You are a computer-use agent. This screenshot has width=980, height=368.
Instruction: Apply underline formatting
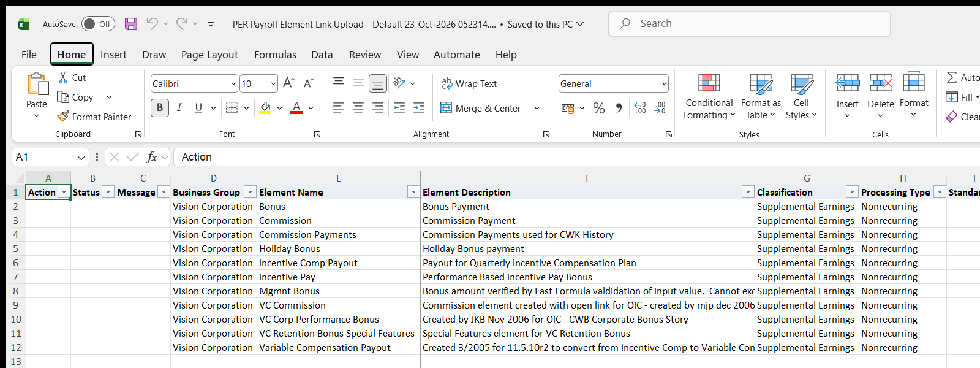[x=198, y=108]
